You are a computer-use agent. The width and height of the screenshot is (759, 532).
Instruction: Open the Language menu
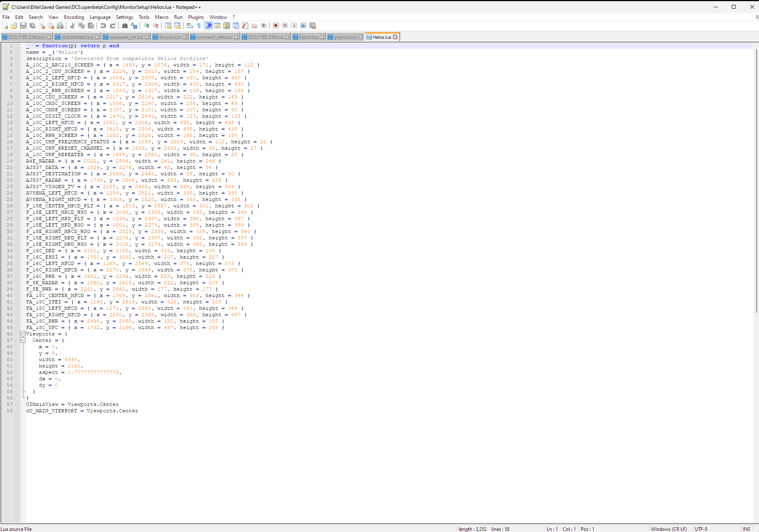coord(100,17)
